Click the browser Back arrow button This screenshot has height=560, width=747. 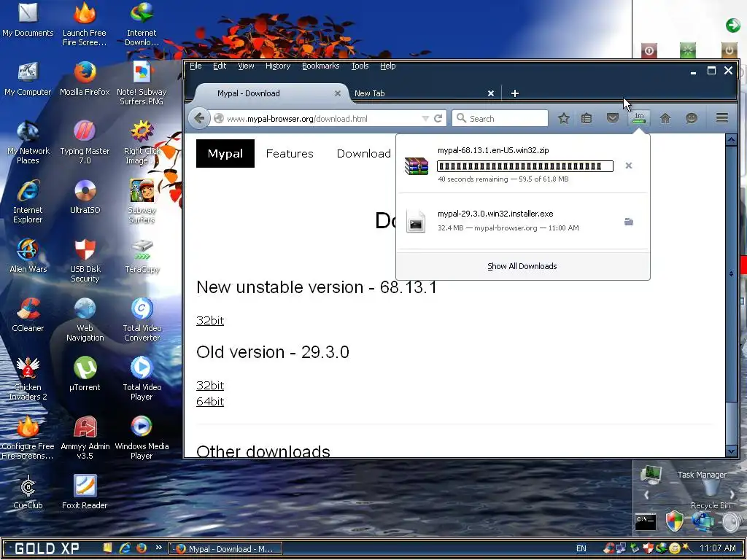click(x=199, y=118)
